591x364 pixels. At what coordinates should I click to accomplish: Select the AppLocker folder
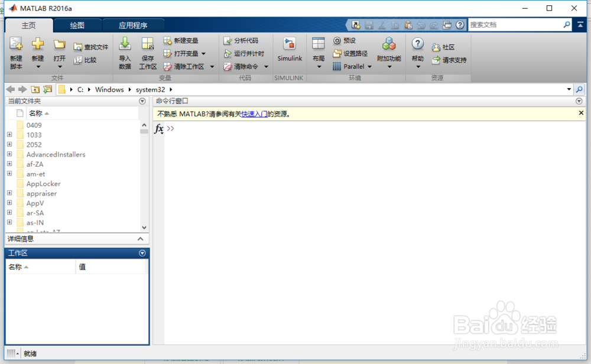click(43, 184)
